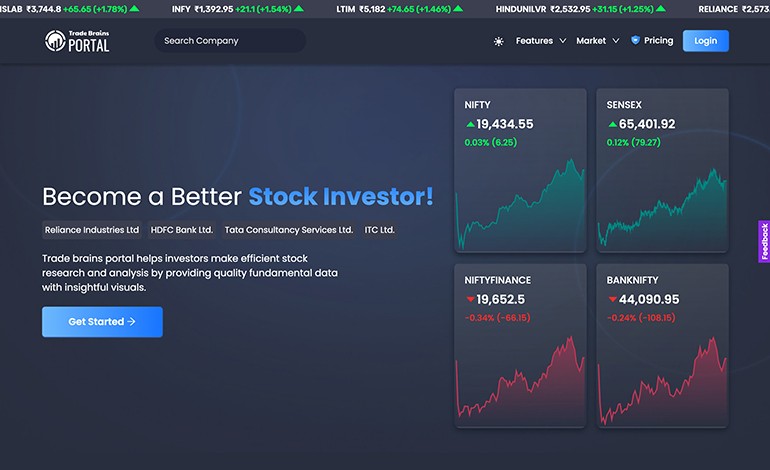Expand the Market dropdown menu
The height and width of the screenshot is (470, 770).
click(x=598, y=41)
